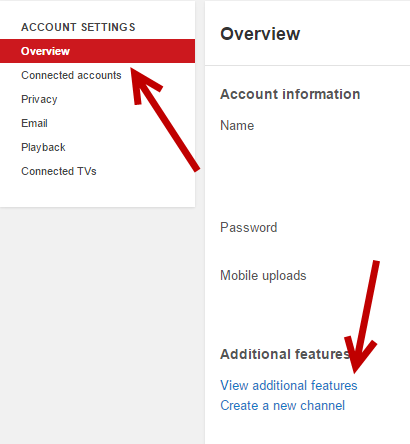Open Connected accounts settings
Viewport: 410px width, 444px height.
click(71, 75)
